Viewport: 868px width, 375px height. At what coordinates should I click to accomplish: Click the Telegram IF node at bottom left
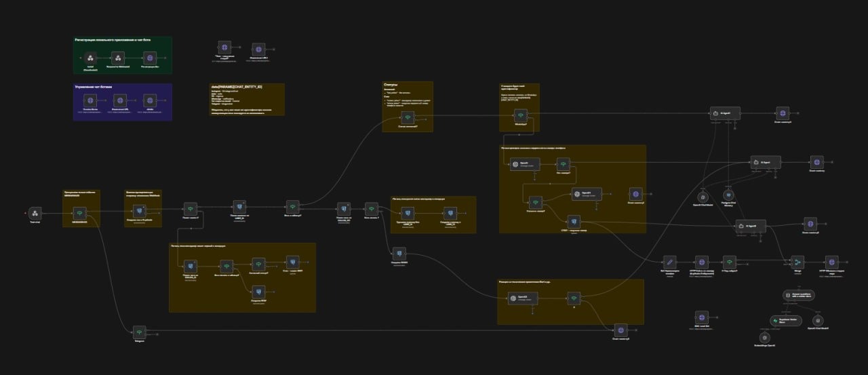point(139,331)
